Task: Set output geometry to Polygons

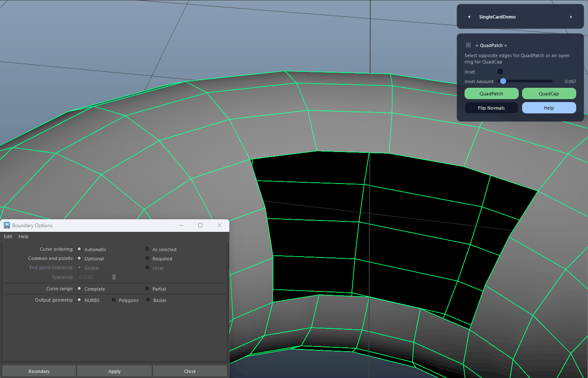Action: [x=114, y=300]
